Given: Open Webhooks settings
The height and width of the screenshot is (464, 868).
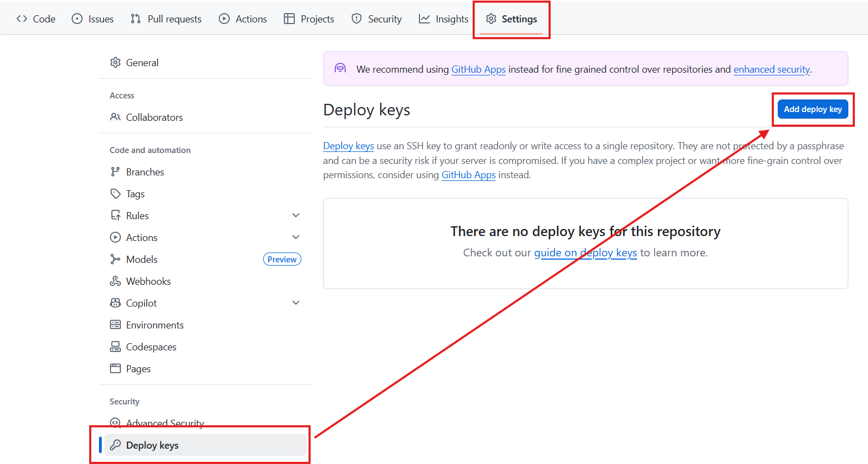Looking at the screenshot, I should coord(206,281).
